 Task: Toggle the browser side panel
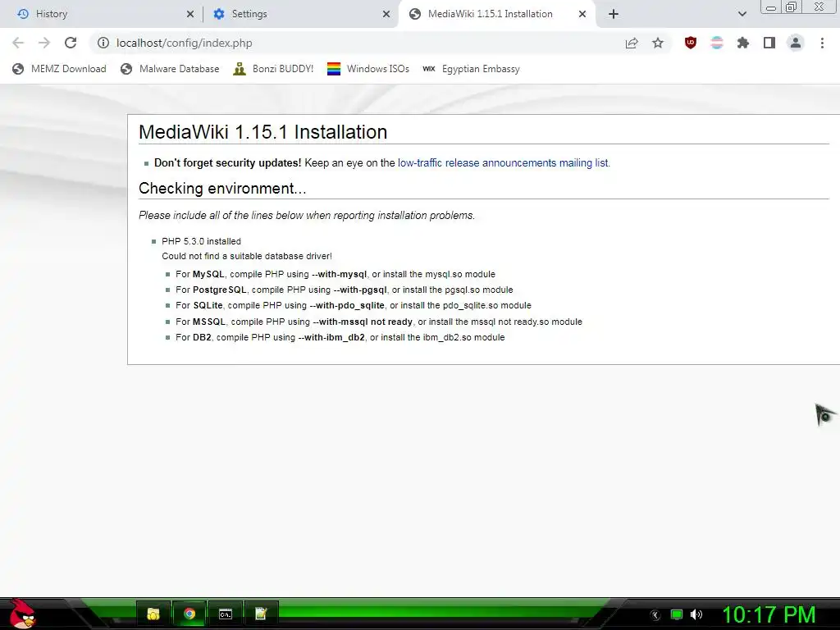(769, 43)
